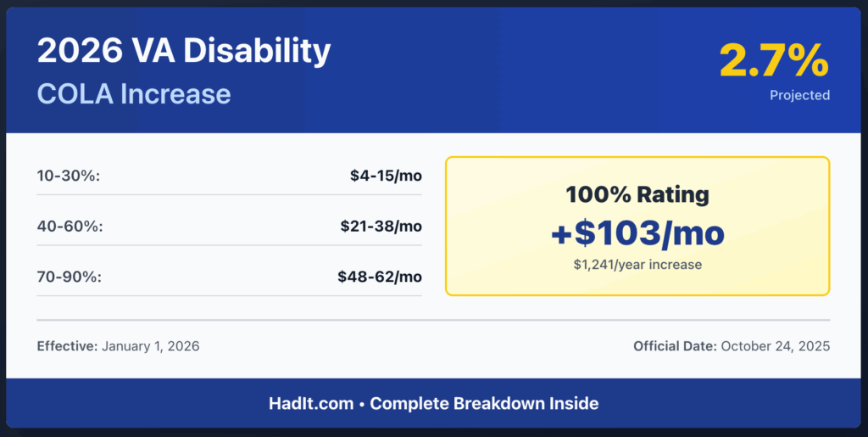Open the HadIt.com link in footer
Screen dimensions: 868x437
click(311, 403)
